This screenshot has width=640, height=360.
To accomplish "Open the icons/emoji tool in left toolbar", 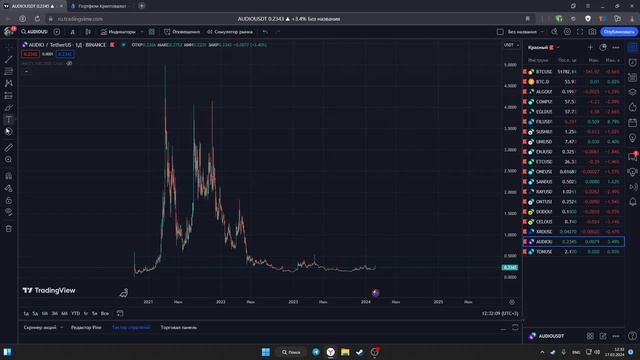I will [x=9, y=131].
